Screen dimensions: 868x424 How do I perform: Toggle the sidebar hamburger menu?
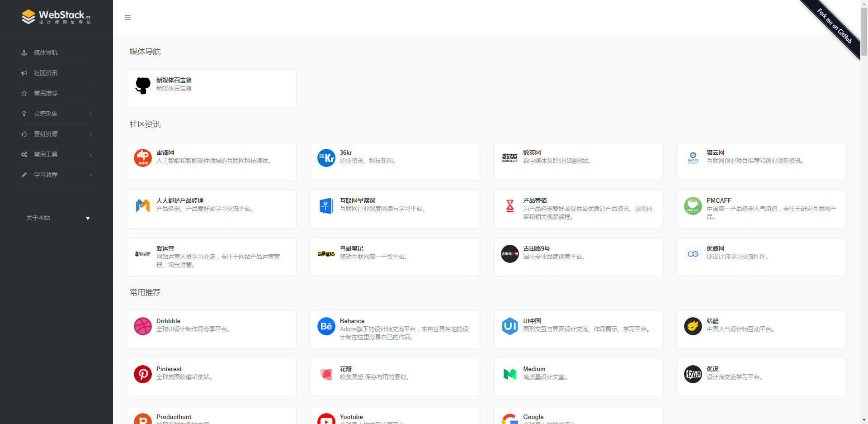(x=127, y=18)
